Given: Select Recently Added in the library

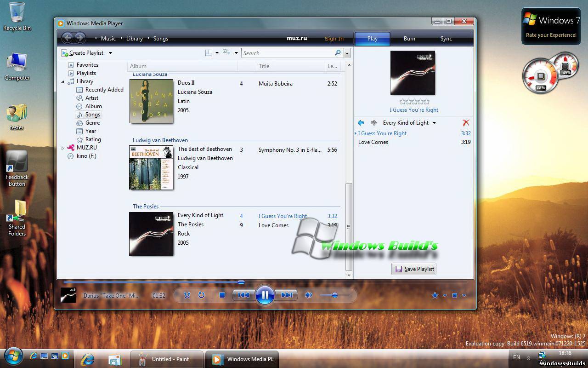Looking at the screenshot, I should tap(104, 90).
